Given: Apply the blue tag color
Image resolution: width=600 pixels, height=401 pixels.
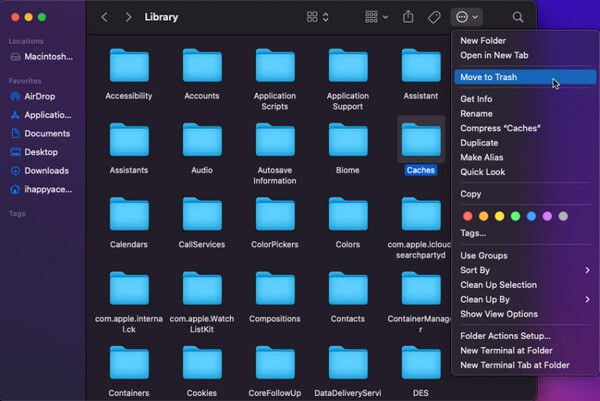Looking at the screenshot, I should 532,216.
